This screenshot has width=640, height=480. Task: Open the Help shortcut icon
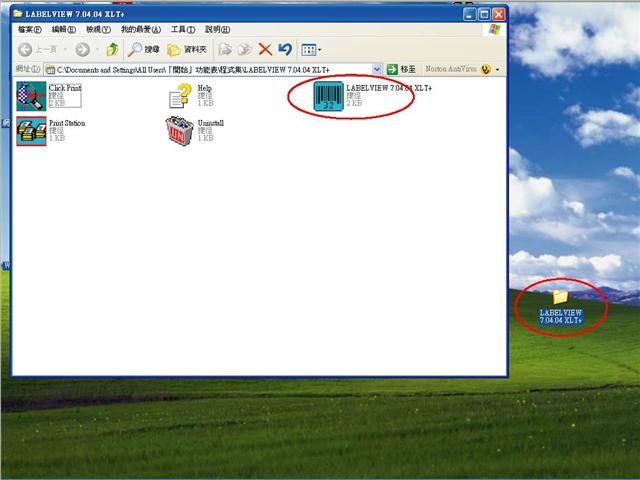tap(180, 96)
